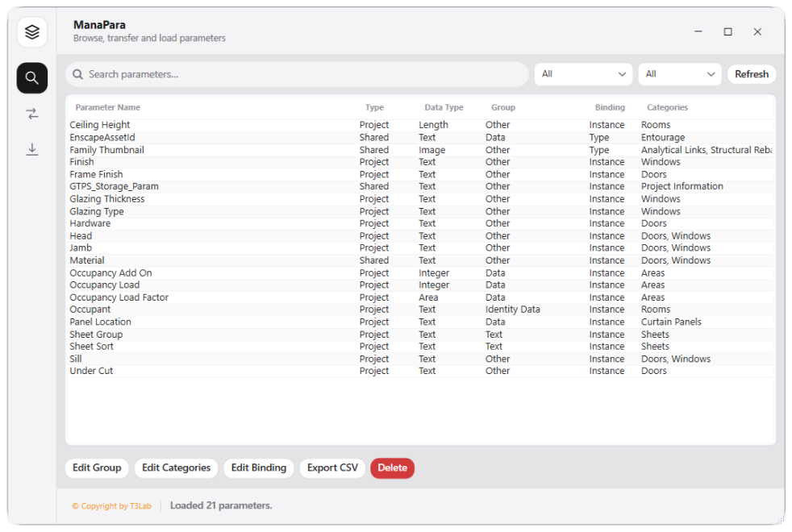
Task: Sort by Group column header
Action: [503, 107]
